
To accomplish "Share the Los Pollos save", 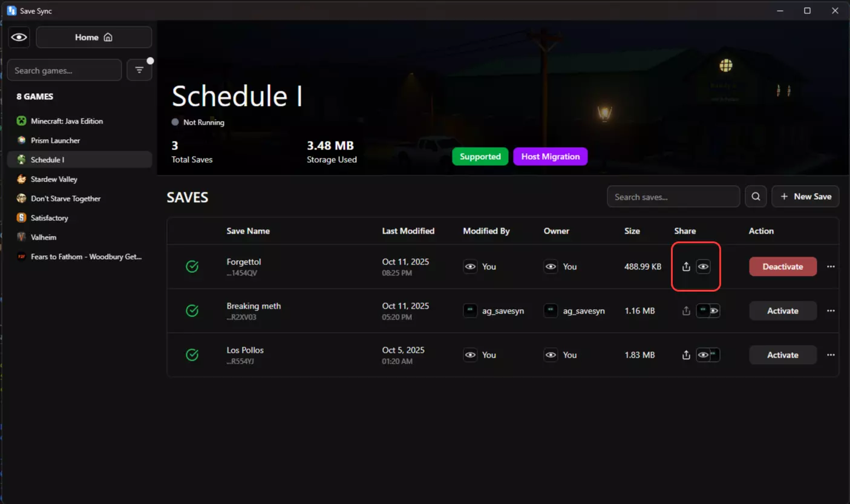I will coord(686,355).
